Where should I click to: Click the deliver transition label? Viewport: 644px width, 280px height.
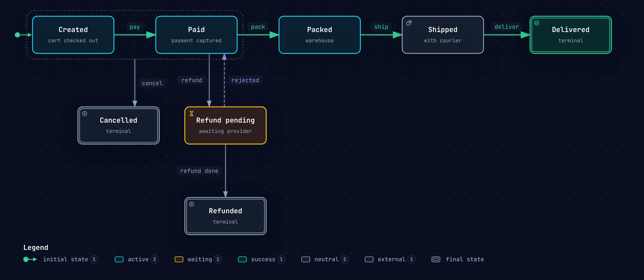[x=507, y=27]
